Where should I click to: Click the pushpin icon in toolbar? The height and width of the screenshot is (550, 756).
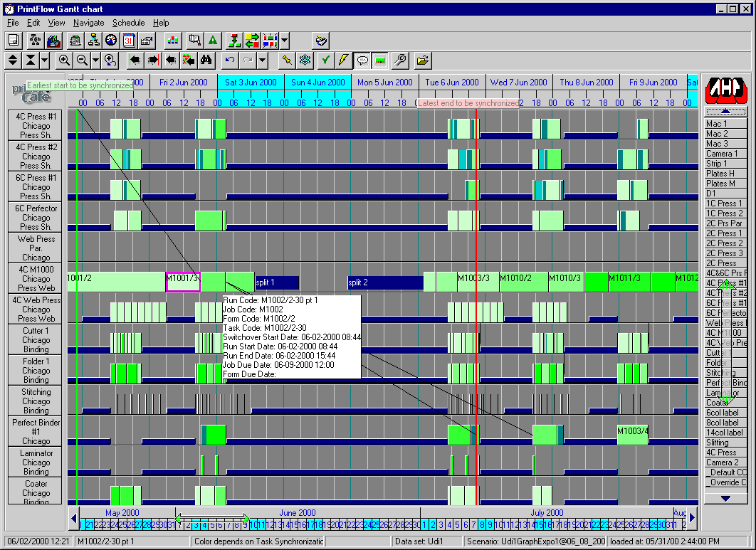pyautogui.click(x=287, y=60)
